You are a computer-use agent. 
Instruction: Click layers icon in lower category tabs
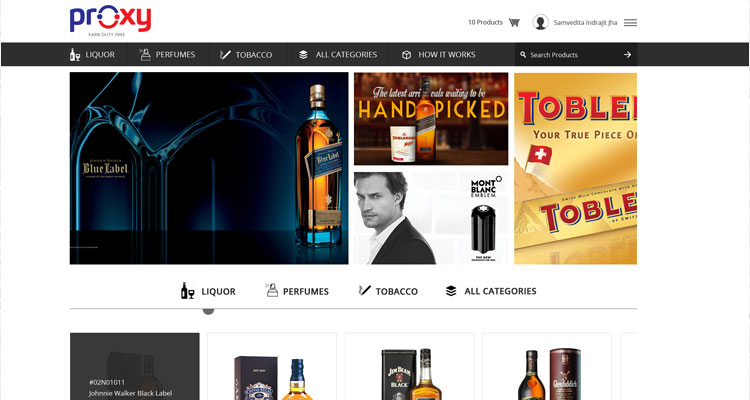(x=451, y=290)
